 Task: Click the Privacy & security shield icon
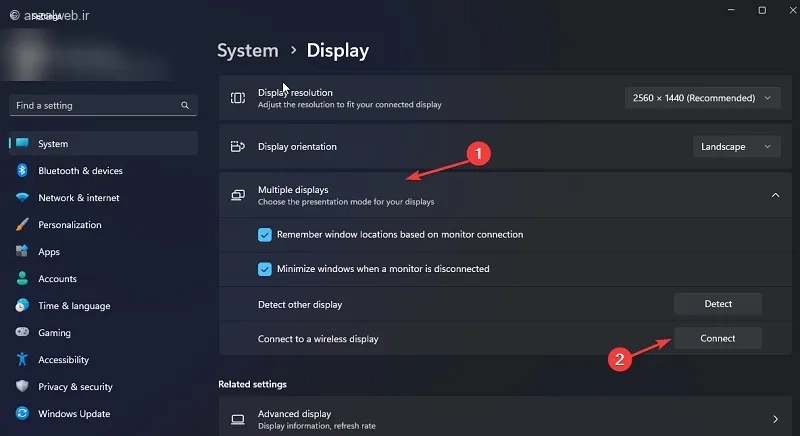coord(22,386)
